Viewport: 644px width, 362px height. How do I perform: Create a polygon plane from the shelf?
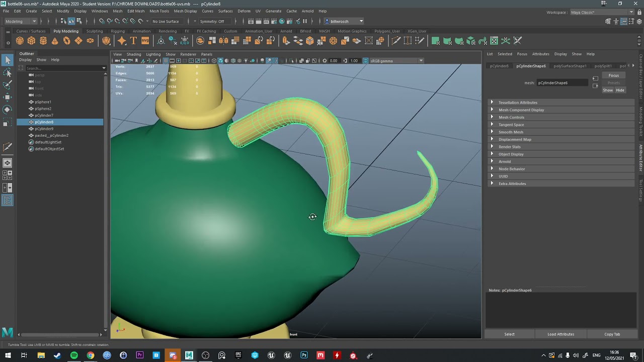78,41
